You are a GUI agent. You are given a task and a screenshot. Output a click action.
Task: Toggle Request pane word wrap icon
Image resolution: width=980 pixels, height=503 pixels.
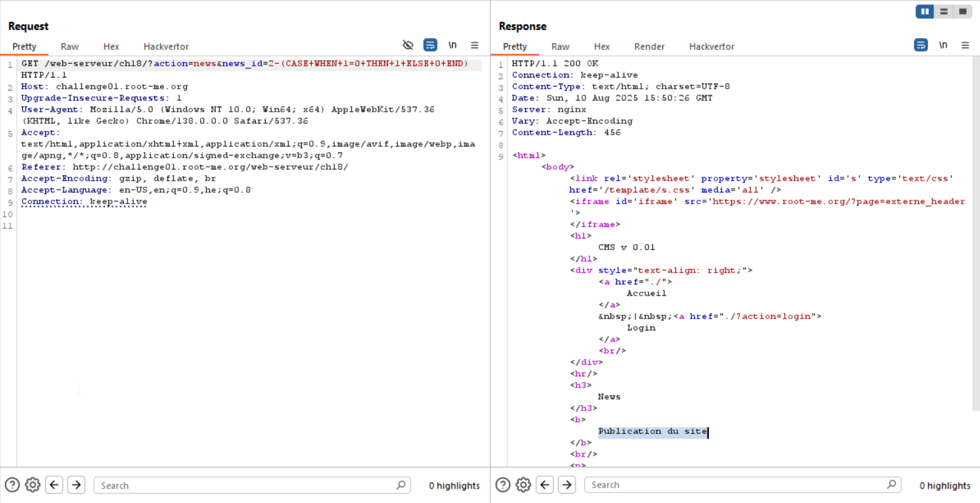tap(430, 45)
